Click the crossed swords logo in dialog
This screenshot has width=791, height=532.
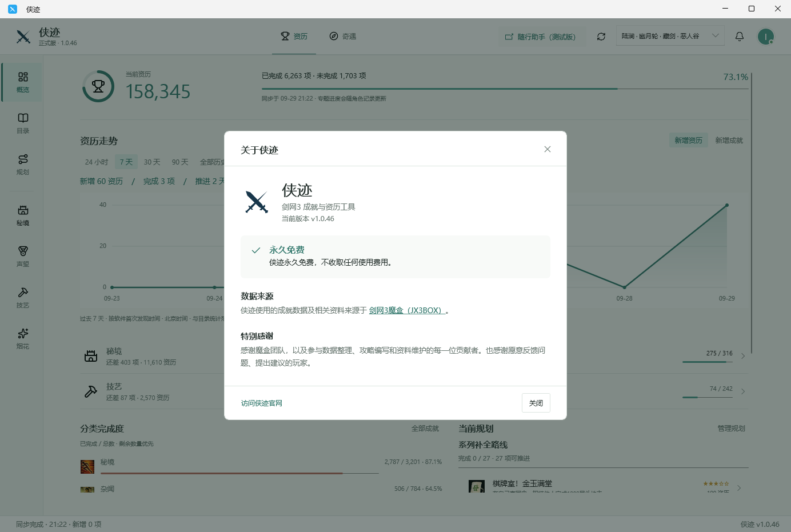coord(257,202)
